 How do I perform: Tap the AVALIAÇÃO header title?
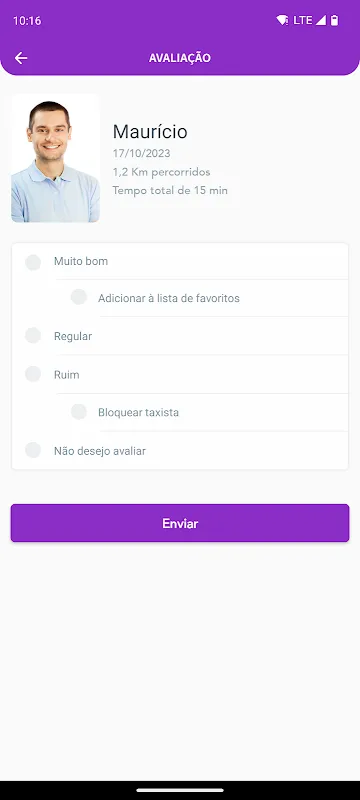(179, 58)
